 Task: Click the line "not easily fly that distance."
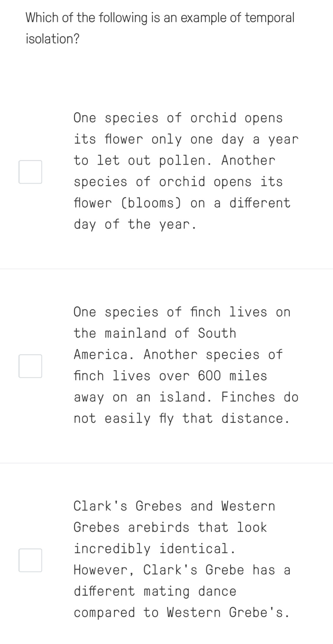[182, 419]
